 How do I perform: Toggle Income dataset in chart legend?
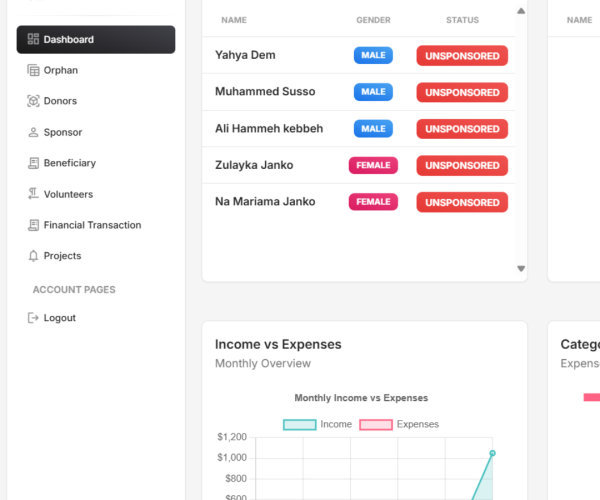(317, 424)
